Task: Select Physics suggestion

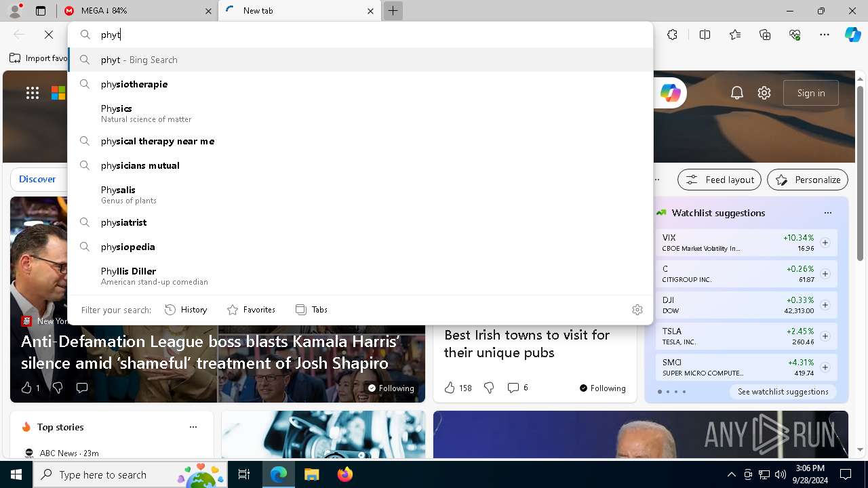Action: coord(361,113)
